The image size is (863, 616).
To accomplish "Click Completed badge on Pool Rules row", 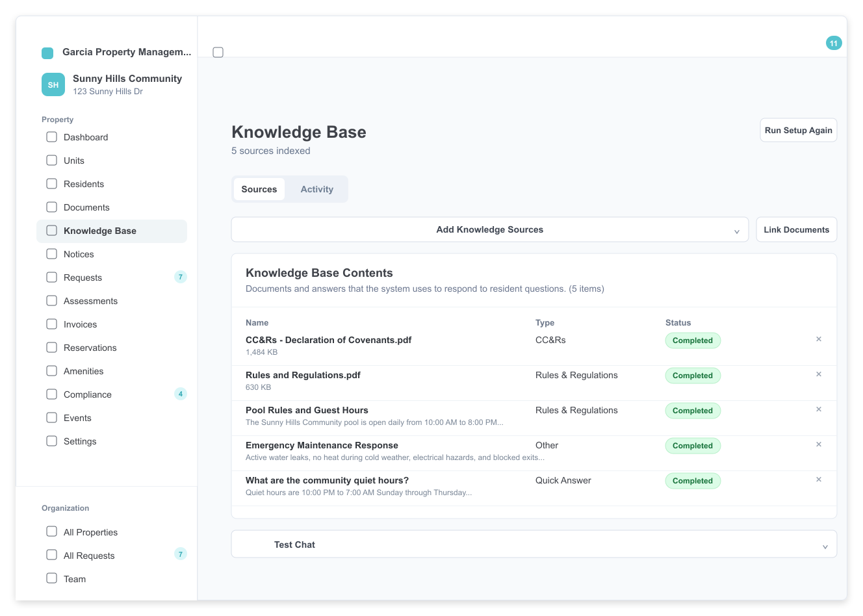I will [x=693, y=411].
